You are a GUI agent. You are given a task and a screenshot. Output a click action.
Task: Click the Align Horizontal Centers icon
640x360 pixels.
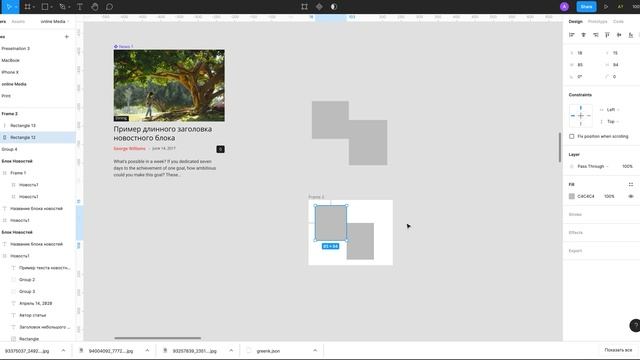(x=584, y=35)
